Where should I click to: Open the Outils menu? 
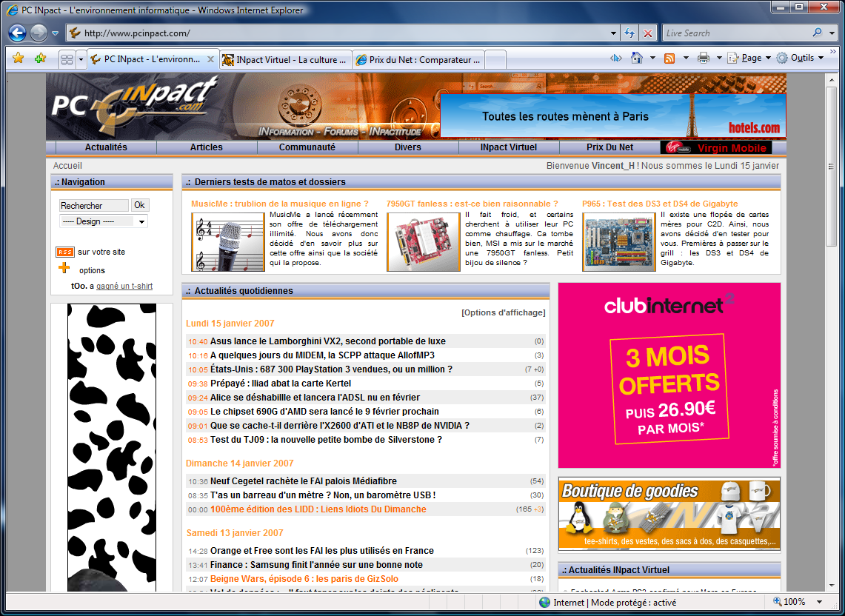[800, 58]
